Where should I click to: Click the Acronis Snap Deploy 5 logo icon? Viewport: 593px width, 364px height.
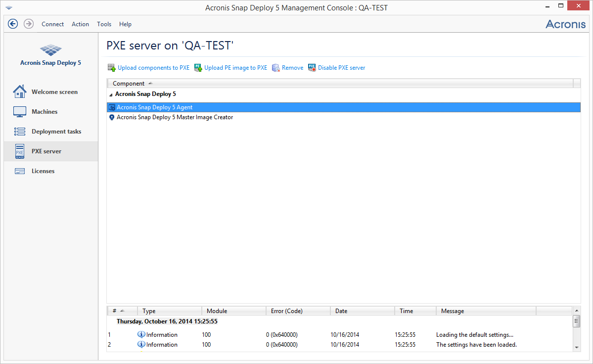pos(50,49)
